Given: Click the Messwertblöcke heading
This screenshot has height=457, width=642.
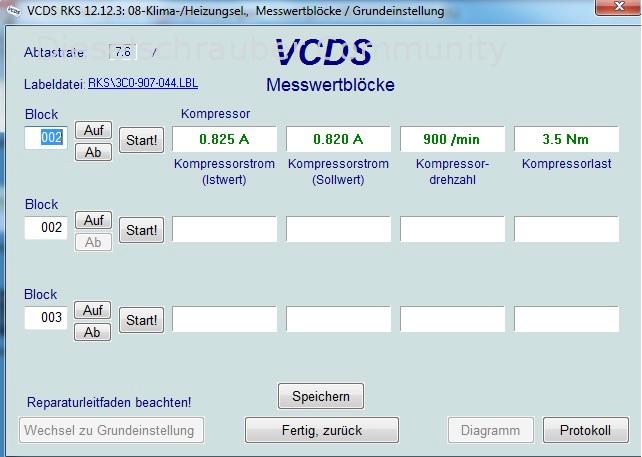Looking at the screenshot, I should coord(330,85).
